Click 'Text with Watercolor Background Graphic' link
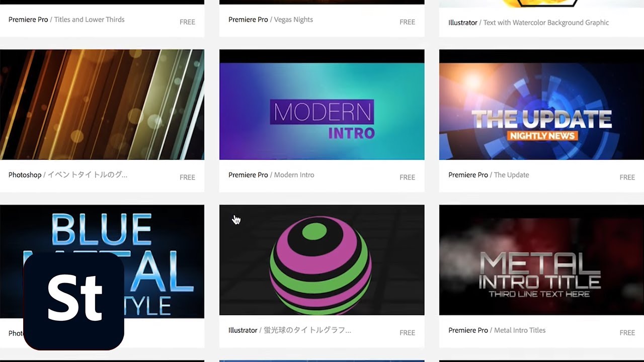The image size is (644, 362). pos(546,23)
